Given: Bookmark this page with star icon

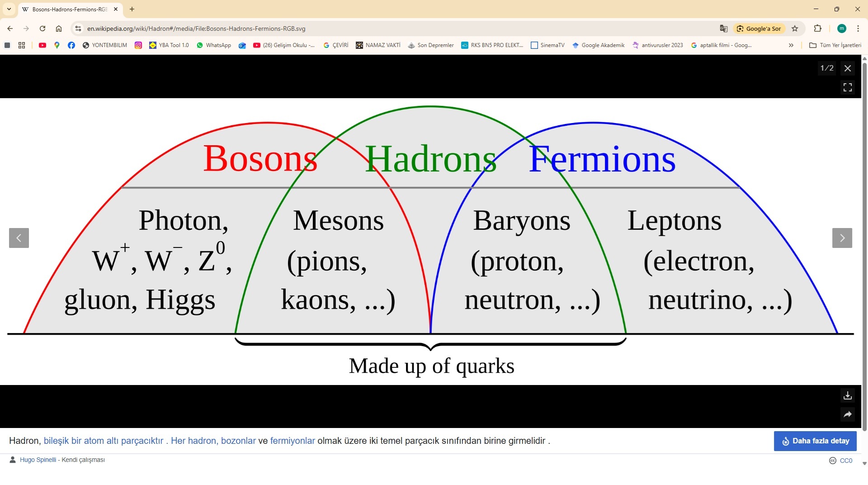Looking at the screenshot, I should point(795,29).
